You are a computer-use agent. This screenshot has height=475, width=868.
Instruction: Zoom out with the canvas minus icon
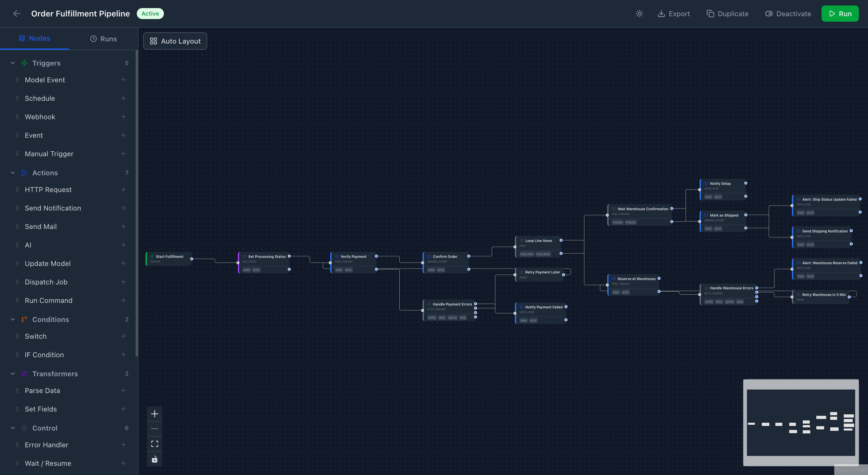pyautogui.click(x=155, y=429)
